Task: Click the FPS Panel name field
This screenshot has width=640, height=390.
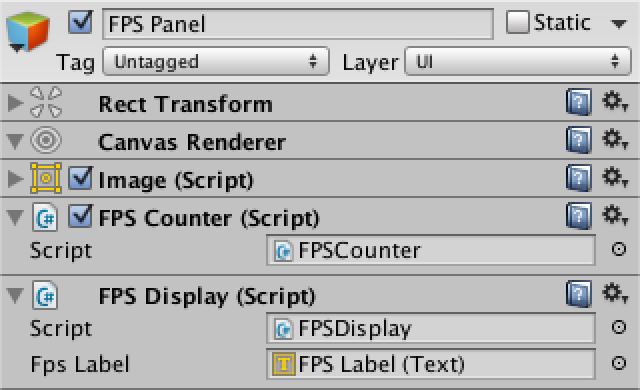Action: click(x=298, y=24)
